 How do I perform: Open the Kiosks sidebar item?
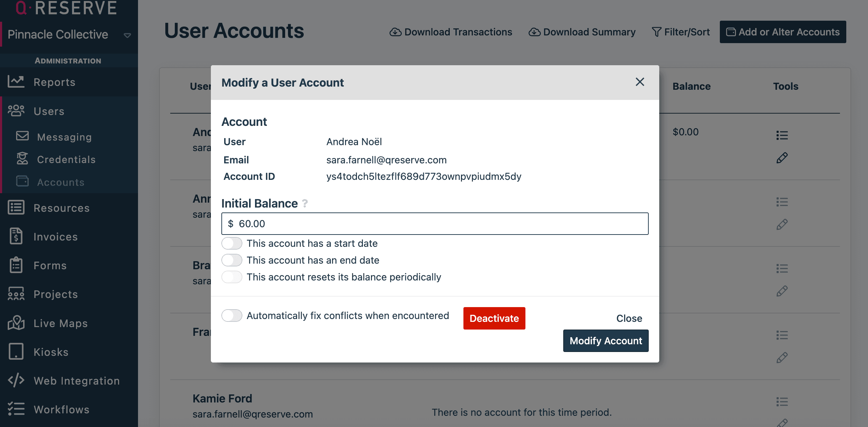(x=51, y=352)
